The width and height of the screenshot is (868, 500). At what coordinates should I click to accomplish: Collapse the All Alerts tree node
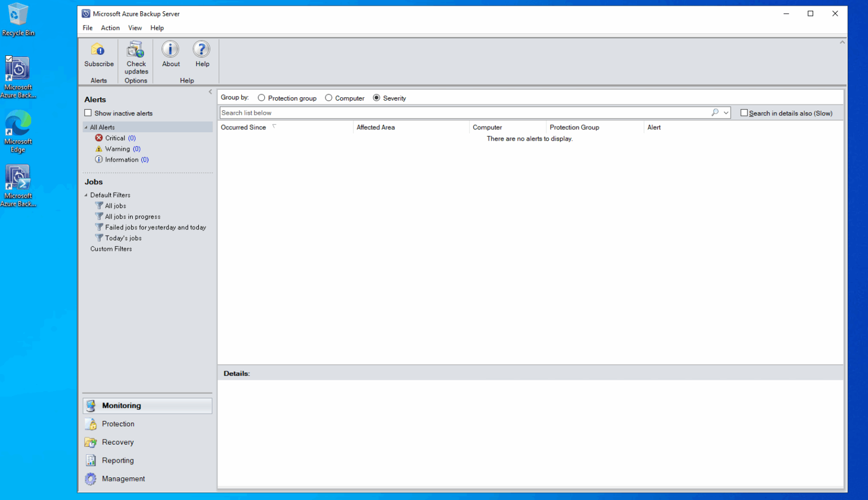point(86,128)
